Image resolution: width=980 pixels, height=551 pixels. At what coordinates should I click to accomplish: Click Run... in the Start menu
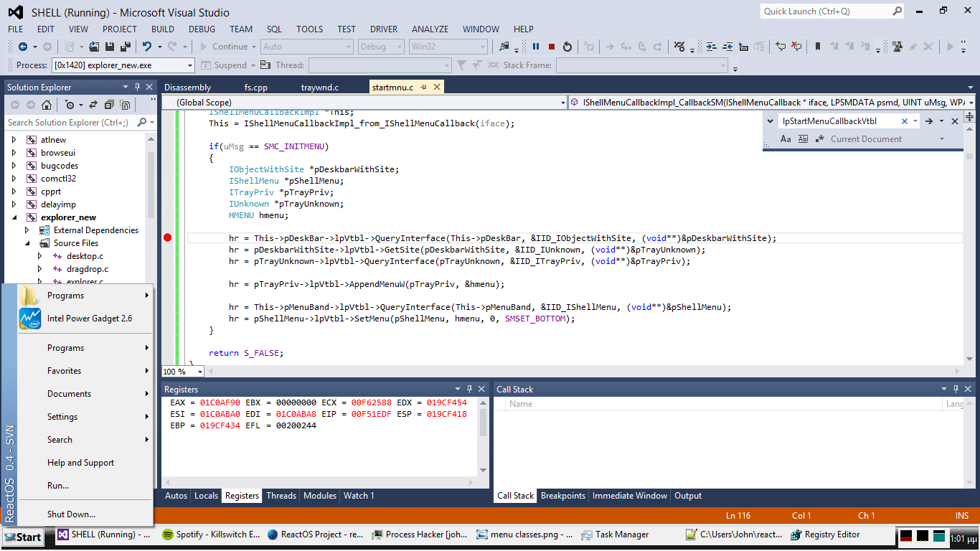pyautogui.click(x=58, y=486)
